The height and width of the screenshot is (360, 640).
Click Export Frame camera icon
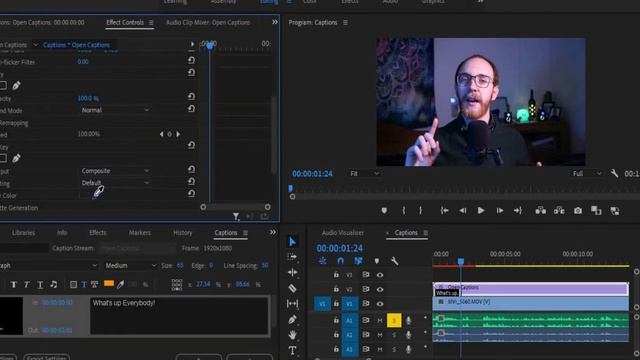pos(578,211)
